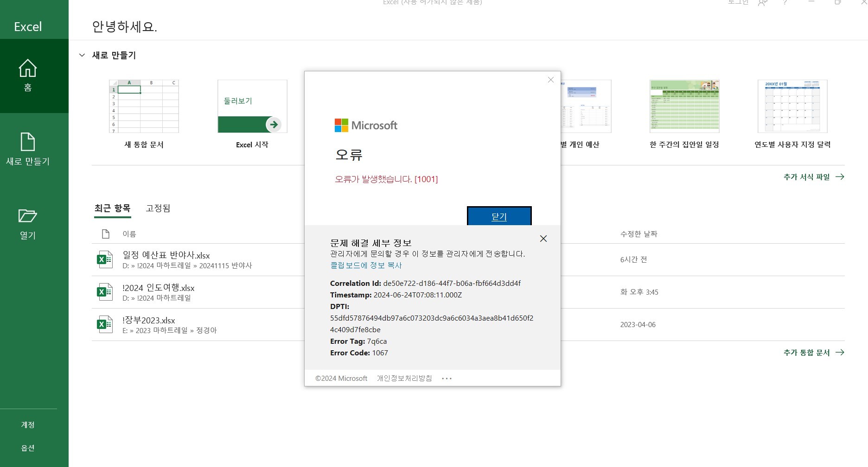Click the Excel icon beside 일정 예산표 반야사.xlsx
The height and width of the screenshot is (467, 868).
tap(105, 259)
